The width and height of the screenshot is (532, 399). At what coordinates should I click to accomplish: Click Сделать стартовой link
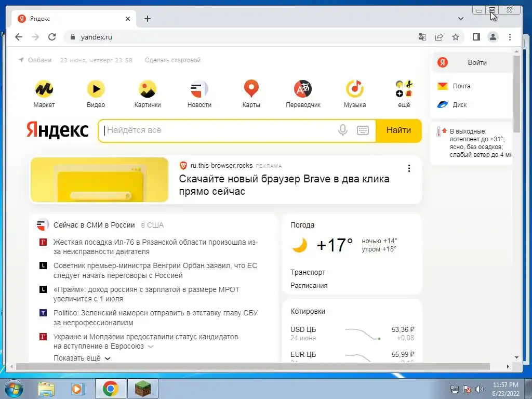[x=172, y=60]
